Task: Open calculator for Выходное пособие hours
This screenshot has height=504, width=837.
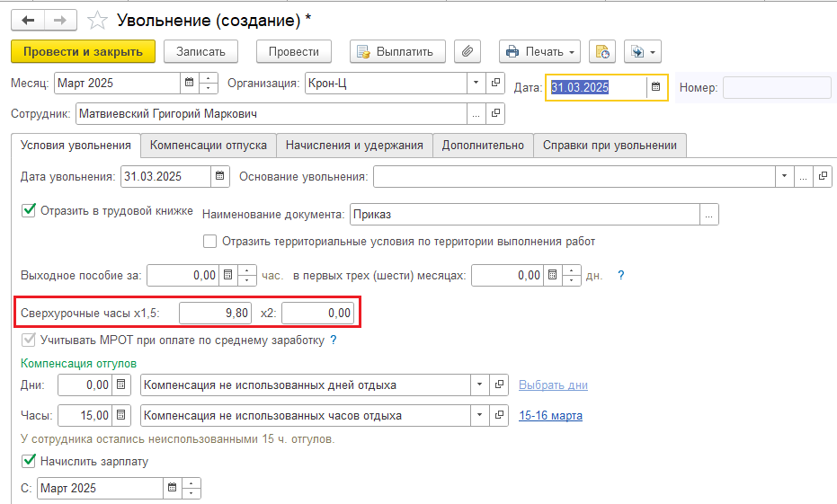Action: click(228, 275)
